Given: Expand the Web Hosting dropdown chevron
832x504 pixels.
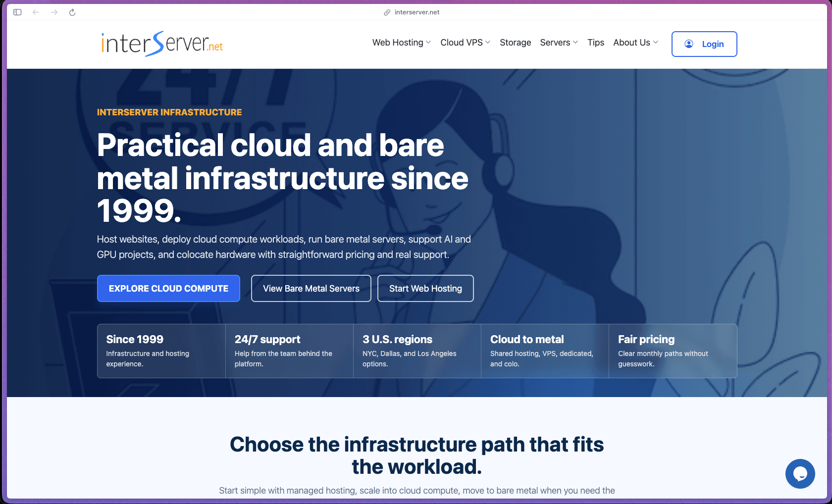Looking at the screenshot, I should (428, 43).
